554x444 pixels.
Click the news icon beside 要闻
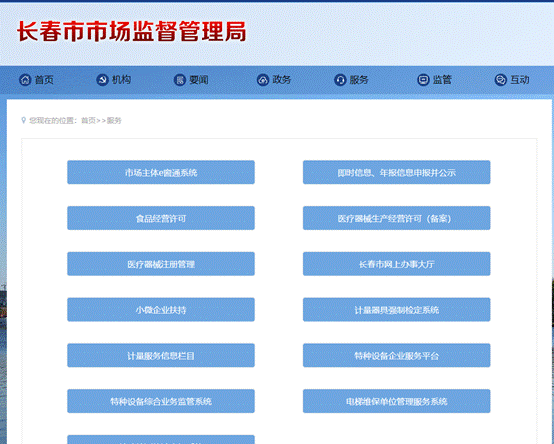click(x=180, y=80)
